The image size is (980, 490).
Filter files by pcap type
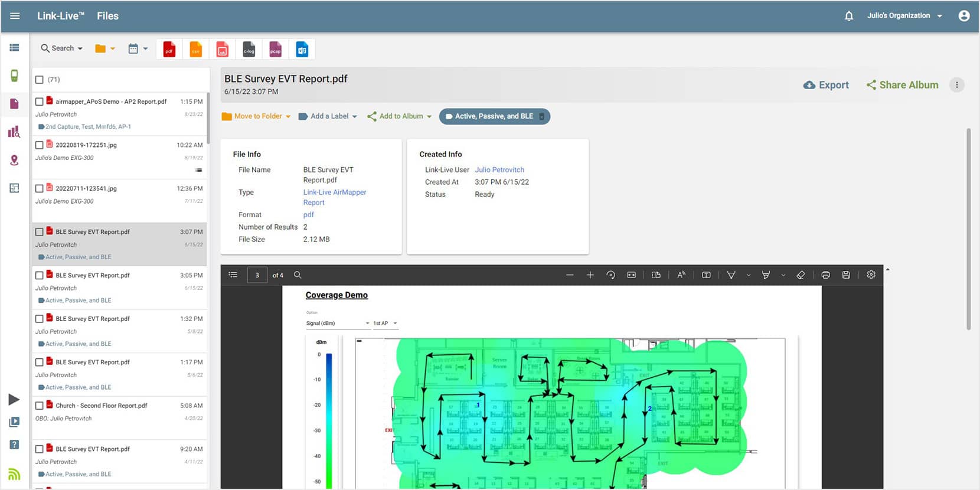(x=275, y=49)
